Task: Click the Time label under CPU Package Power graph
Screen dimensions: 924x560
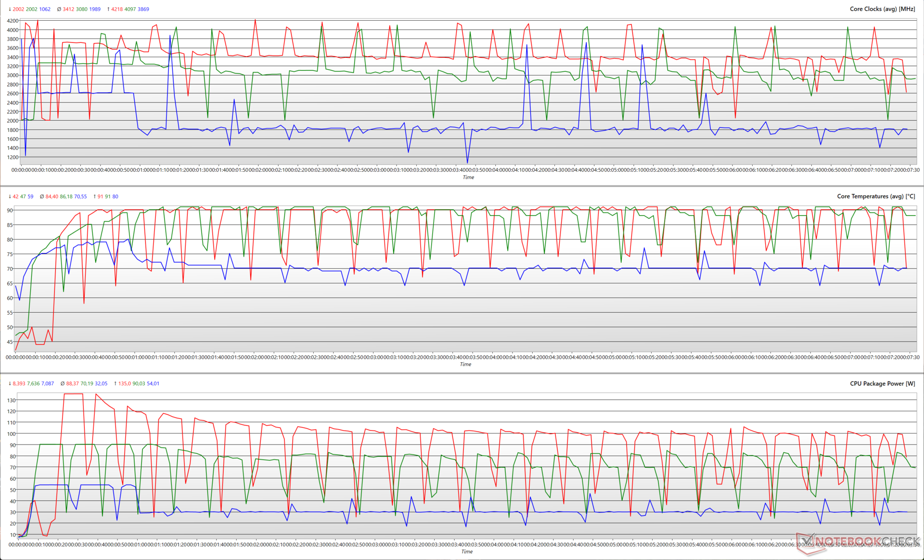Action: click(x=467, y=551)
